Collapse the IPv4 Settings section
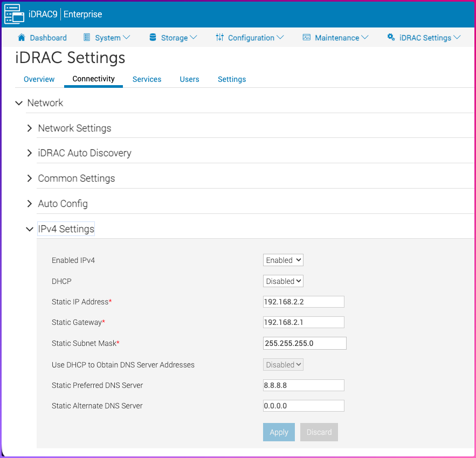Screen dimensions: 476x458 click(30, 229)
